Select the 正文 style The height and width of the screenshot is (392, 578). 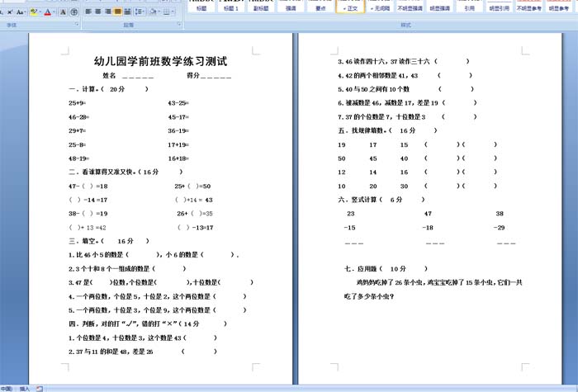pyautogui.click(x=350, y=6)
